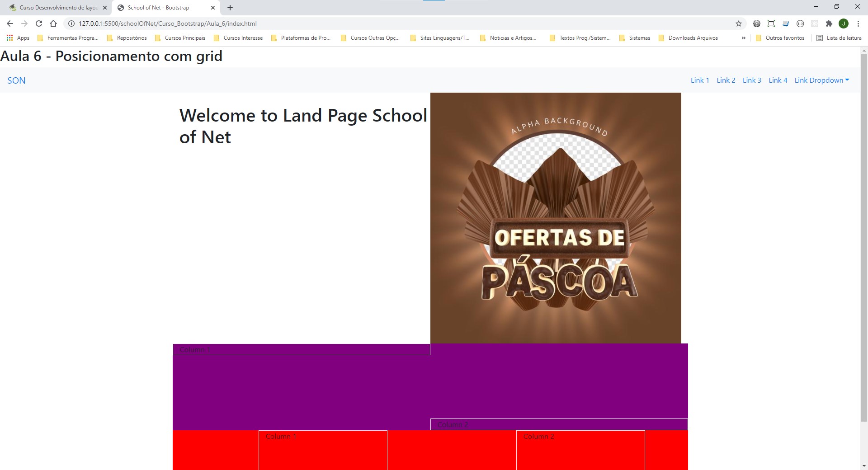Click the browser back arrow
The width and height of the screenshot is (868, 470).
[x=10, y=23]
